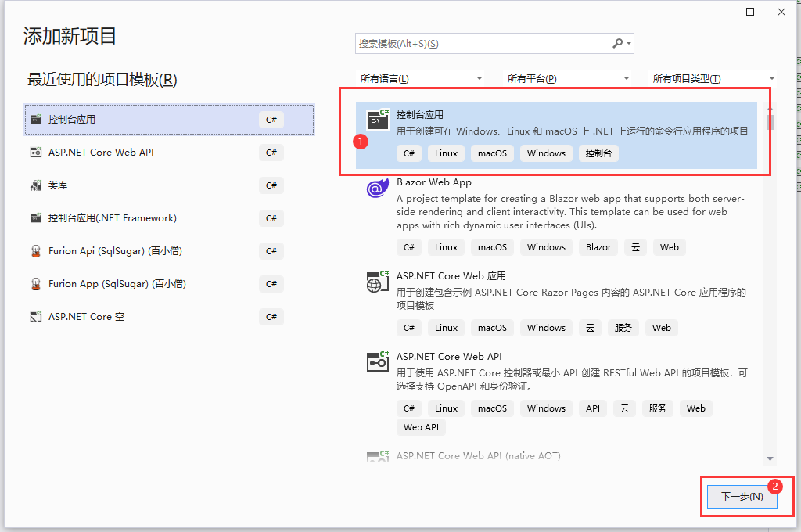Click the search magnifier icon
Viewport: 801px width, 532px height.
point(618,44)
